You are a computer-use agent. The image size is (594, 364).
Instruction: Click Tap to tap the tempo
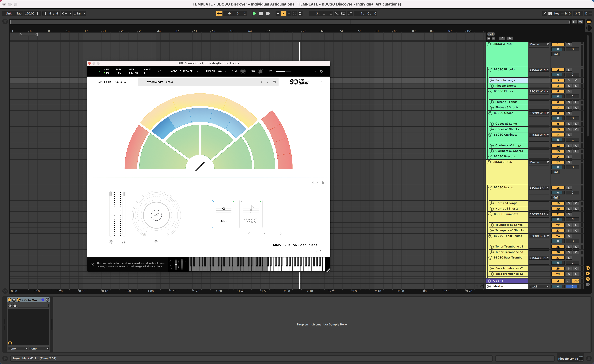point(19,13)
